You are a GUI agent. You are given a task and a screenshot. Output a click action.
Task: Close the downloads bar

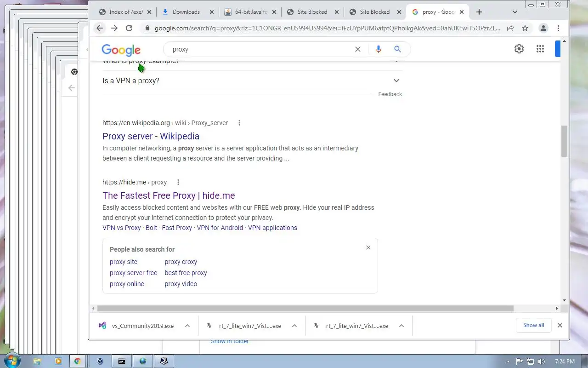point(560,325)
